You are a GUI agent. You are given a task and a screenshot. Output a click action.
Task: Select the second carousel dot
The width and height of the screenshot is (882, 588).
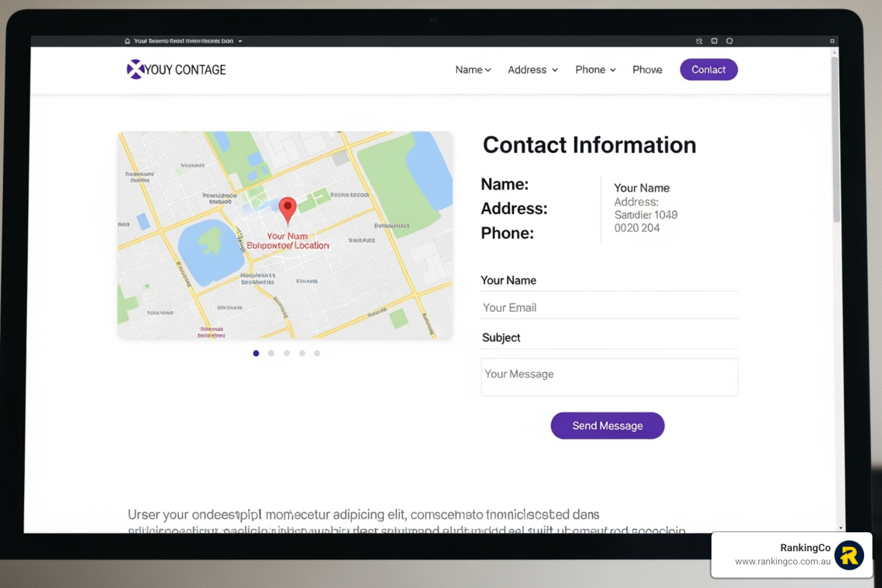tap(271, 353)
